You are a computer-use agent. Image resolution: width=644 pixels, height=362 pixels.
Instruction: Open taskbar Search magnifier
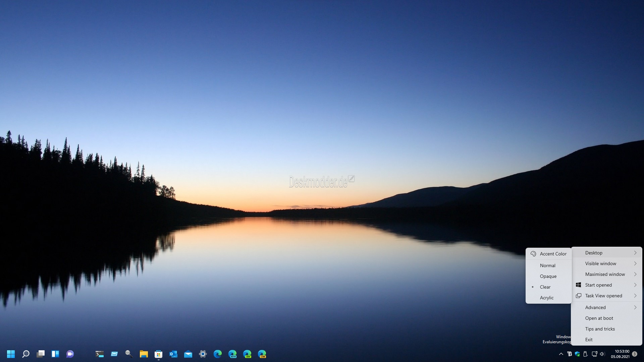[26, 354]
